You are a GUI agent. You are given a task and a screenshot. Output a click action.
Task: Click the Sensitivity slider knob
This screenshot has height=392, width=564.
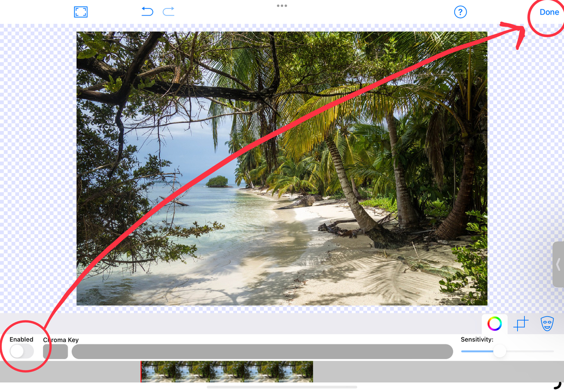click(499, 351)
